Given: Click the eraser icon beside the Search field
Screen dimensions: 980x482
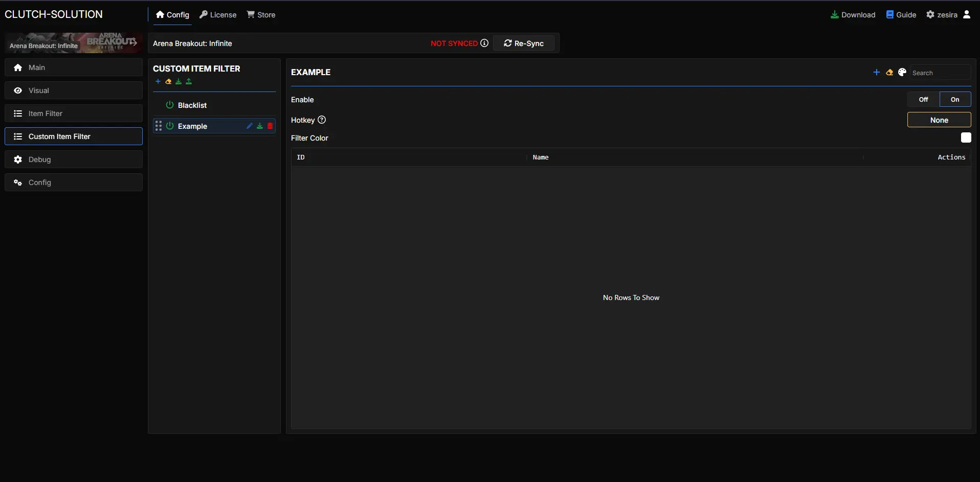Looking at the screenshot, I should (889, 73).
